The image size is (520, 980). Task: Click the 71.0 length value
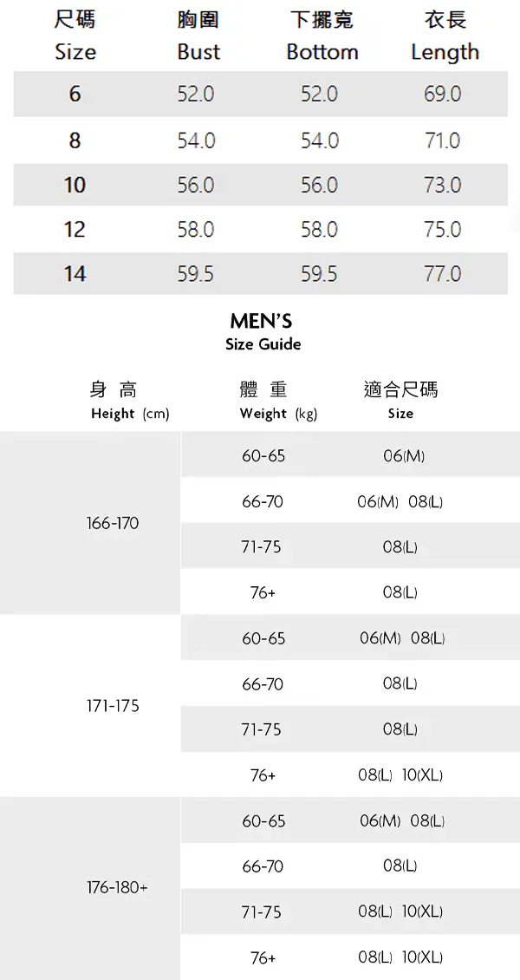tap(442, 140)
